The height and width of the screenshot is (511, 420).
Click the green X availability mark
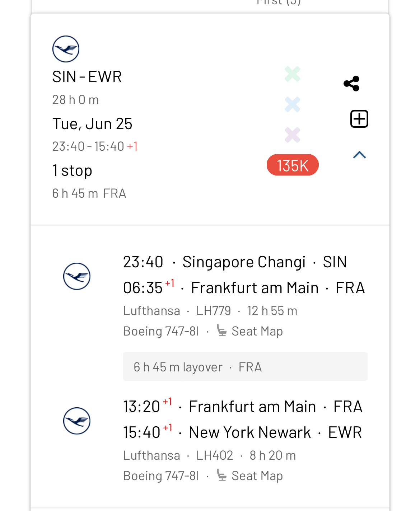click(x=293, y=74)
